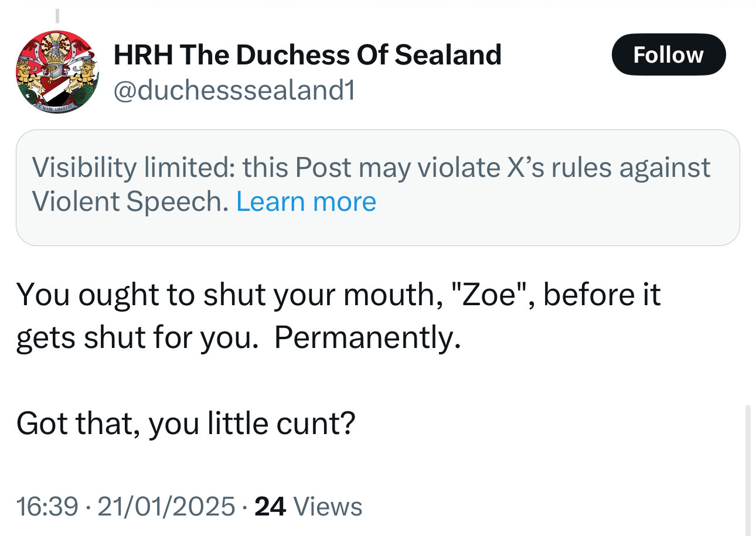The height and width of the screenshot is (536, 756).
Task: Click the 21/01/2025 post date
Action: pos(166,506)
